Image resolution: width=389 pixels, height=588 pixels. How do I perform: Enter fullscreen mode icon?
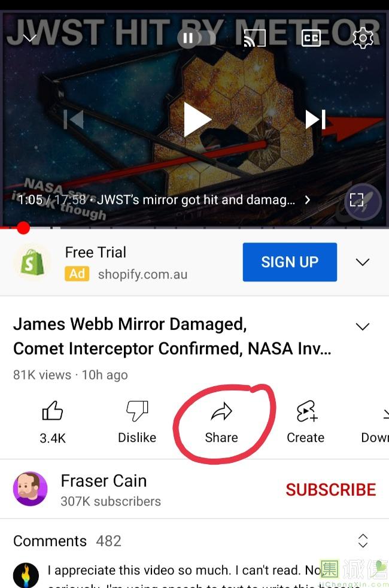click(357, 199)
